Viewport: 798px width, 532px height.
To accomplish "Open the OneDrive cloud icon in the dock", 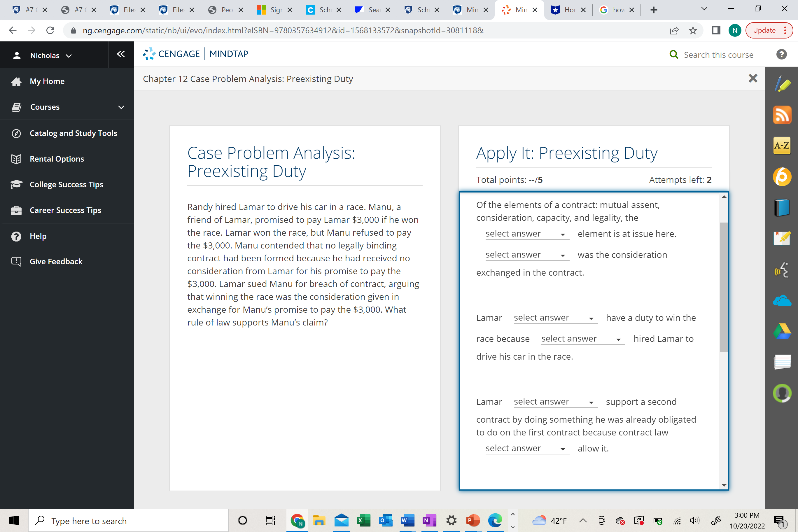I will coord(782,301).
